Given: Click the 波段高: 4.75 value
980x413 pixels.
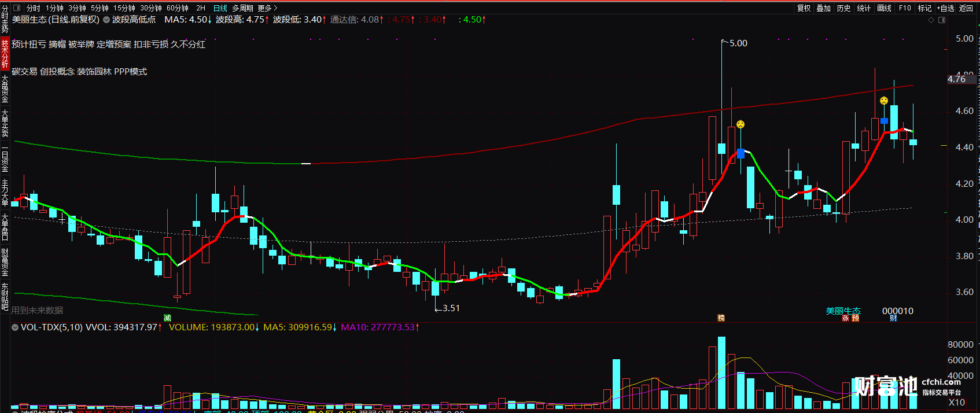Looking at the screenshot, I should (242, 20).
